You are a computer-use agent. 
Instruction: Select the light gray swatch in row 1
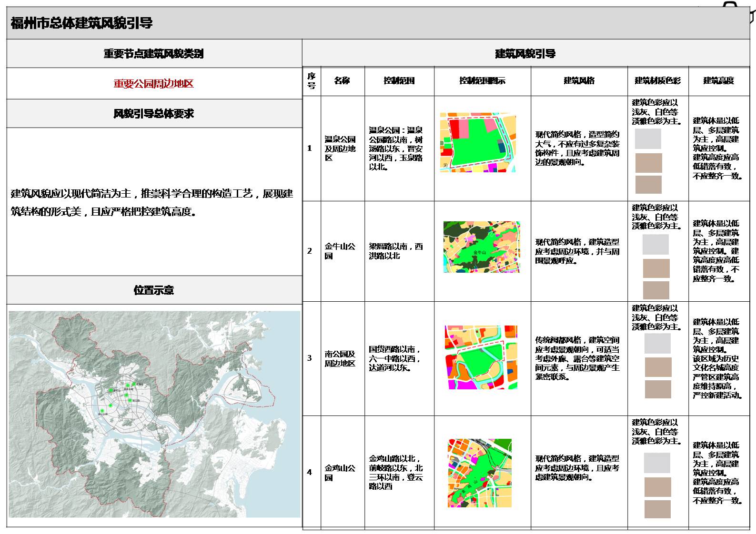648,139
